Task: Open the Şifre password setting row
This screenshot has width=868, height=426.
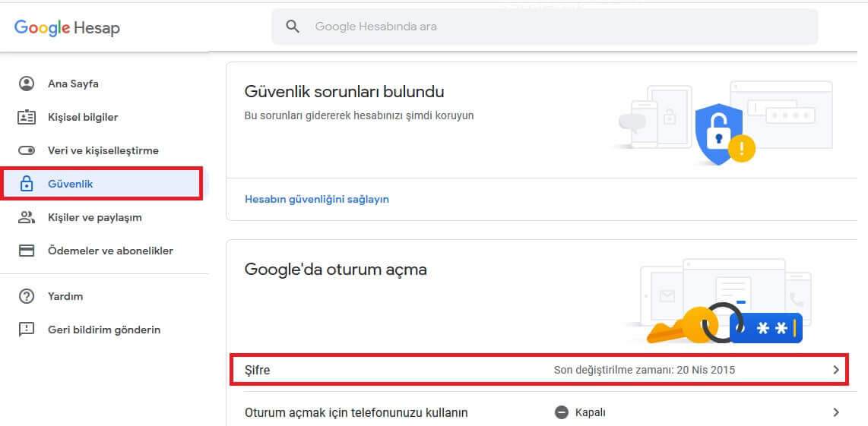Action: pos(539,370)
